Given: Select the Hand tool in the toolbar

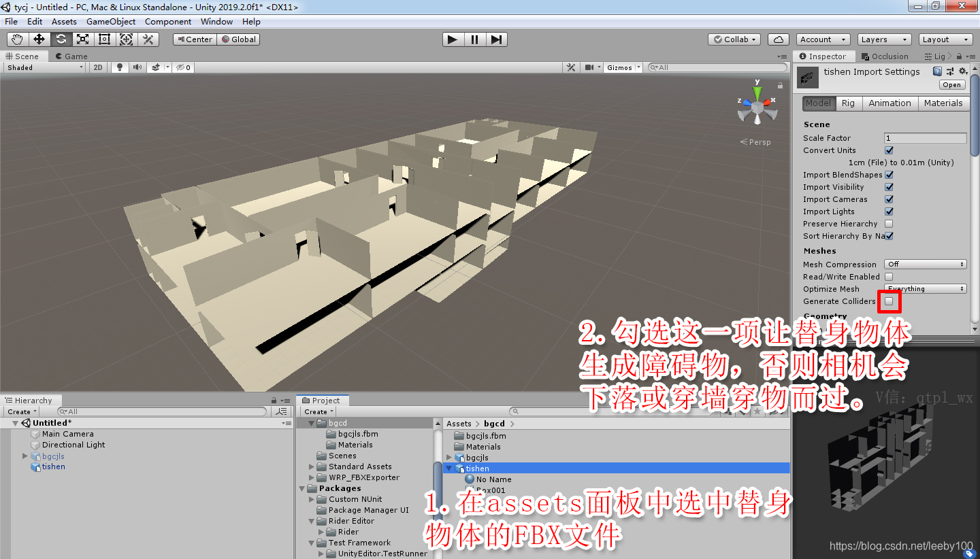Looking at the screenshot, I should click(x=17, y=39).
